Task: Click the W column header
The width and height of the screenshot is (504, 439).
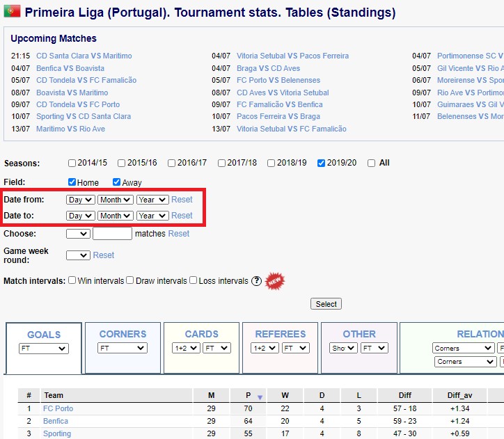Action: coord(285,395)
